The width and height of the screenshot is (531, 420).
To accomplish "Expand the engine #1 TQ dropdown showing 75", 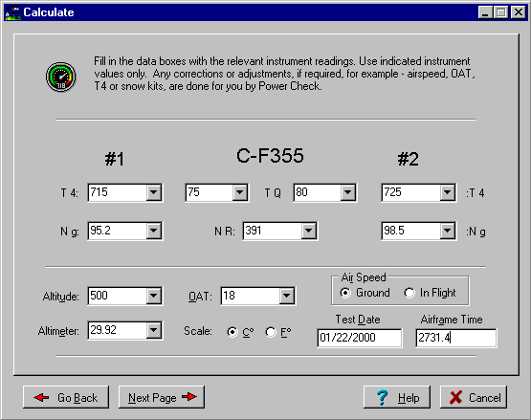I will click(x=240, y=192).
